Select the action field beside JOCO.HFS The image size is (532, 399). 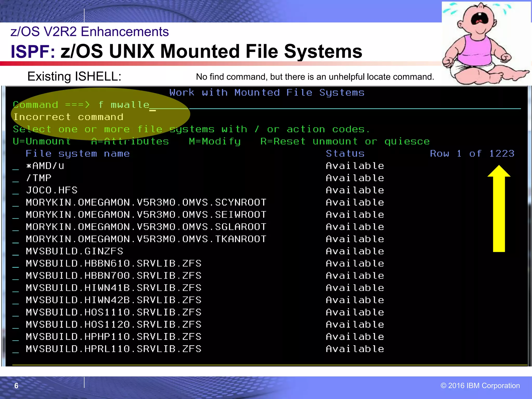(x=16, y=191)
